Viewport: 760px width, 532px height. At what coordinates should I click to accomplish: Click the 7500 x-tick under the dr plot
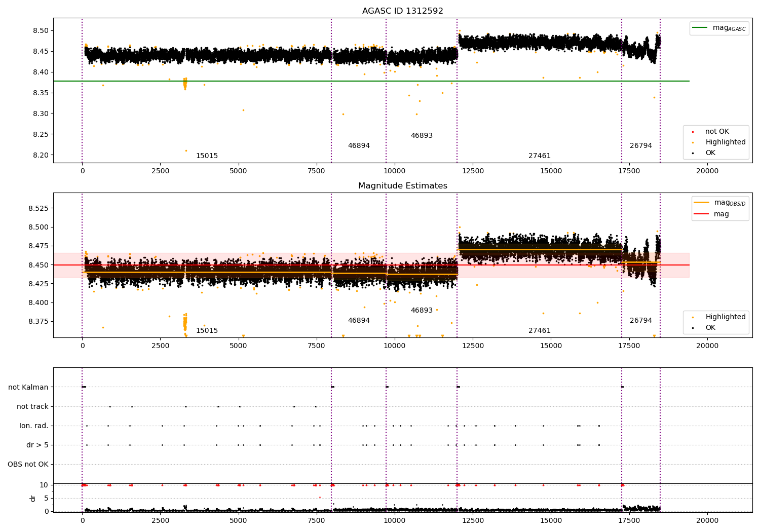coord(316,520)
